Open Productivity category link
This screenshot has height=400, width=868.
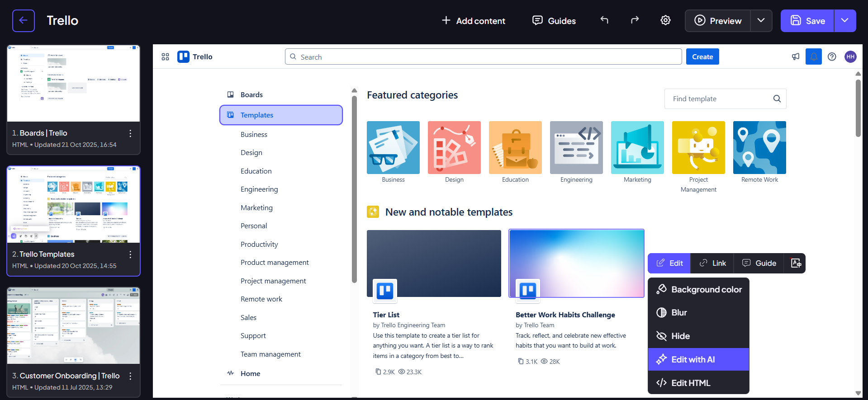click(259, 245)
